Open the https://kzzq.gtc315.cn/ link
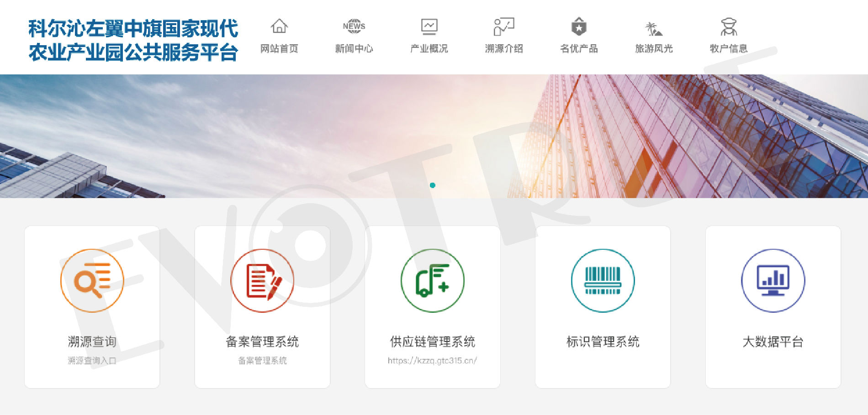The width and height of the screenshot is (868, 415). 432,361
